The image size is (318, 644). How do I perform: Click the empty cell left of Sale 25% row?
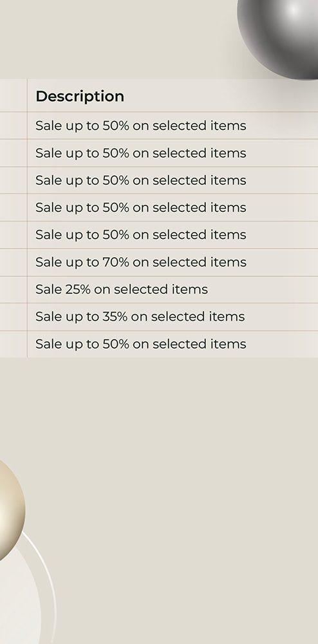pyautogui.click(x=14, y=290)
